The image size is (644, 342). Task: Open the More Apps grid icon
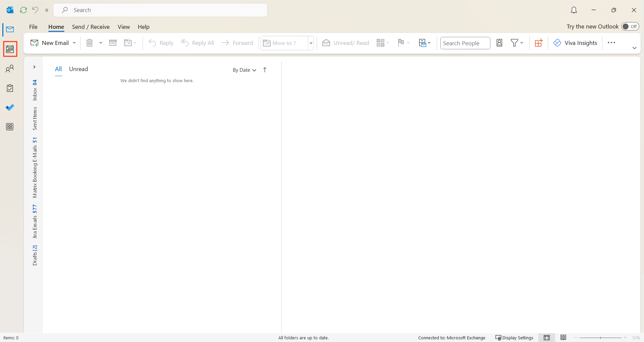coord(10,127)
